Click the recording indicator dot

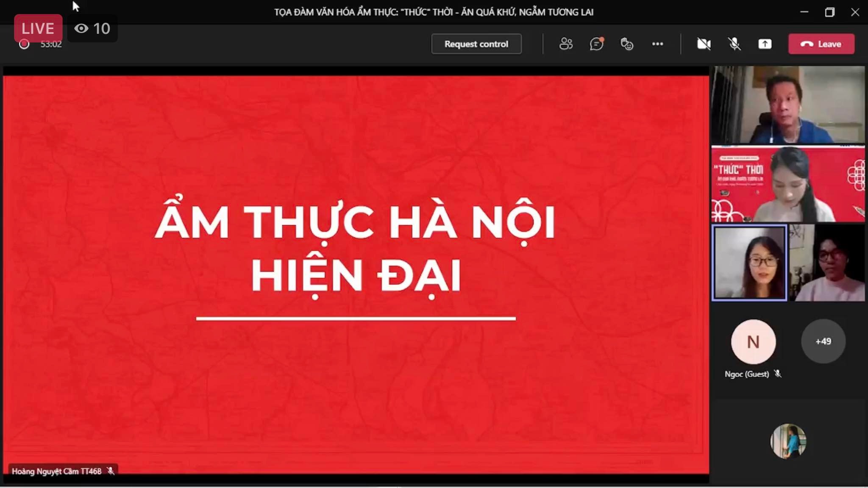click(24, 44)
